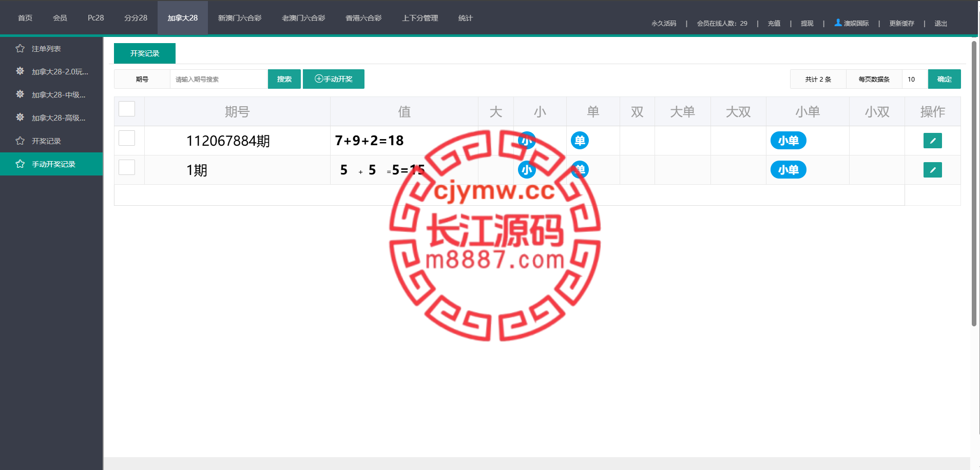Image resolution: width=980 pixels, height=470 pixels.
Task: Open 注单列表 in the sidebar
Action: pyautogui.click(x=51, y=49)
